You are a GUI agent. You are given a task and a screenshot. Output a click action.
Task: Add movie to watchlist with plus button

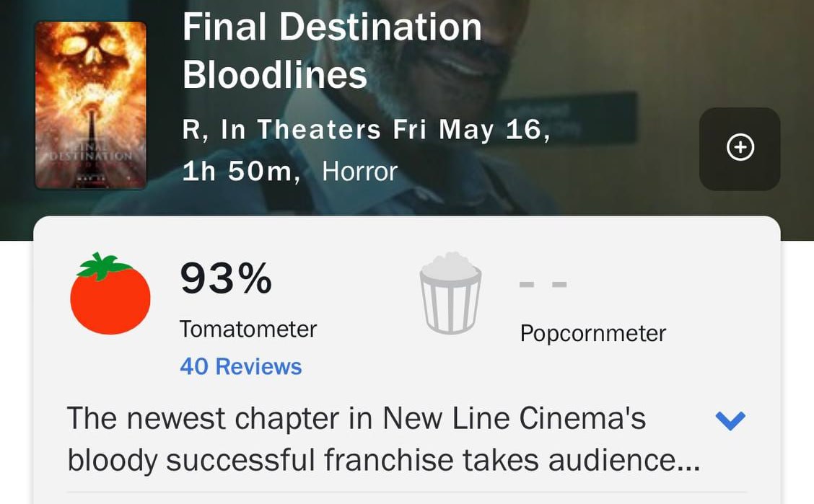pos(740,149)
